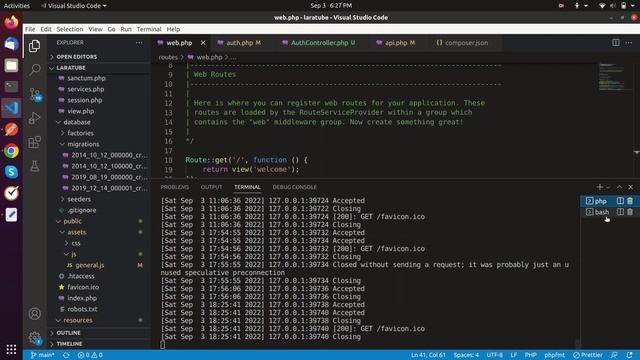Click the main branch status indicator
640x360 pixels.
[42, 355]
